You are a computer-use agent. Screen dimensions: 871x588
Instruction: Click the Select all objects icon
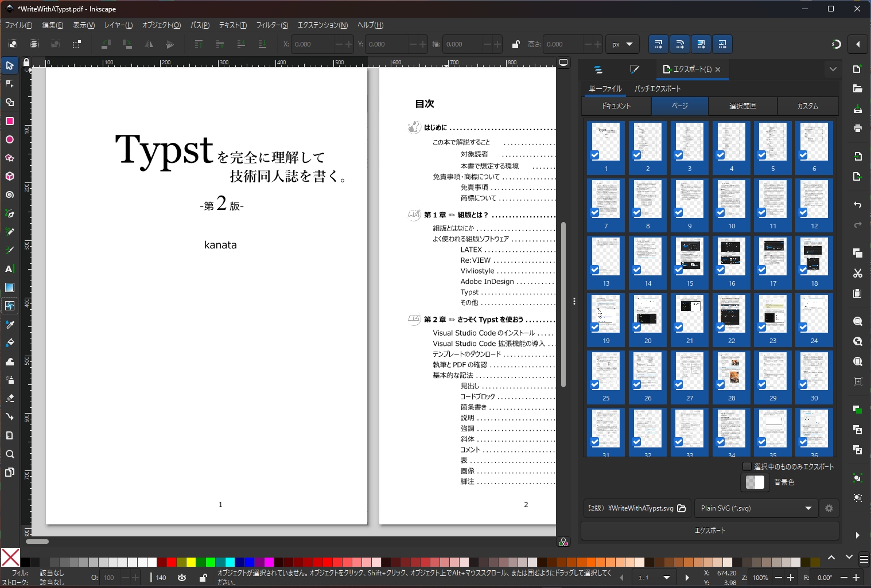click(x=13, y=44)
